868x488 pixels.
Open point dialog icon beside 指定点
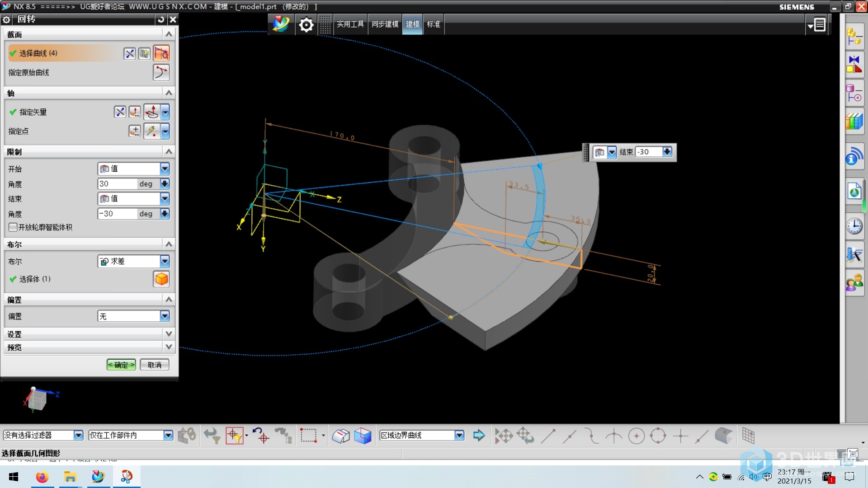pos(135,131)
